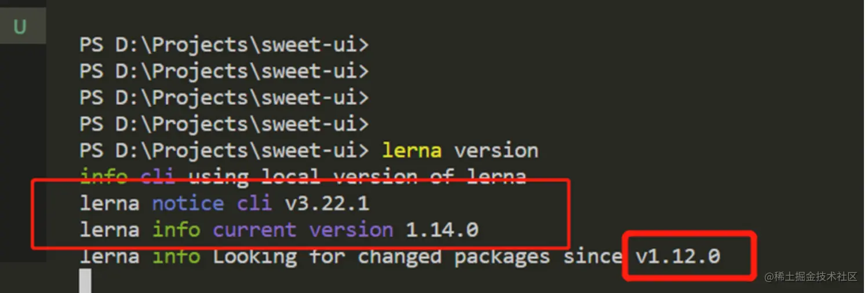Image resolution: width=868 pixels, height=293 pixels.
Task: Click the green U untracked status badge
Action: click(x=20, y=27)
